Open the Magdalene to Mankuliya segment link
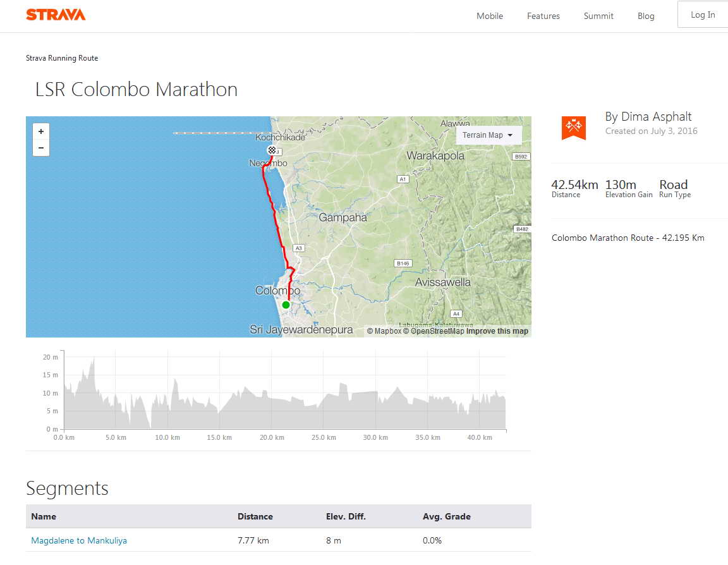This screenshot has height=565, width=728. [x=79, y=540]
